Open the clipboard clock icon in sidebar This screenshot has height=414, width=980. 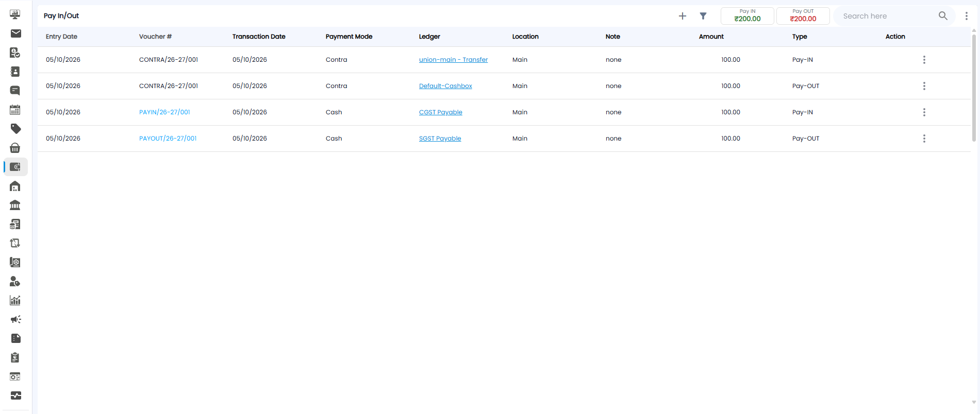pyautogui.click(x=15, y=357)
